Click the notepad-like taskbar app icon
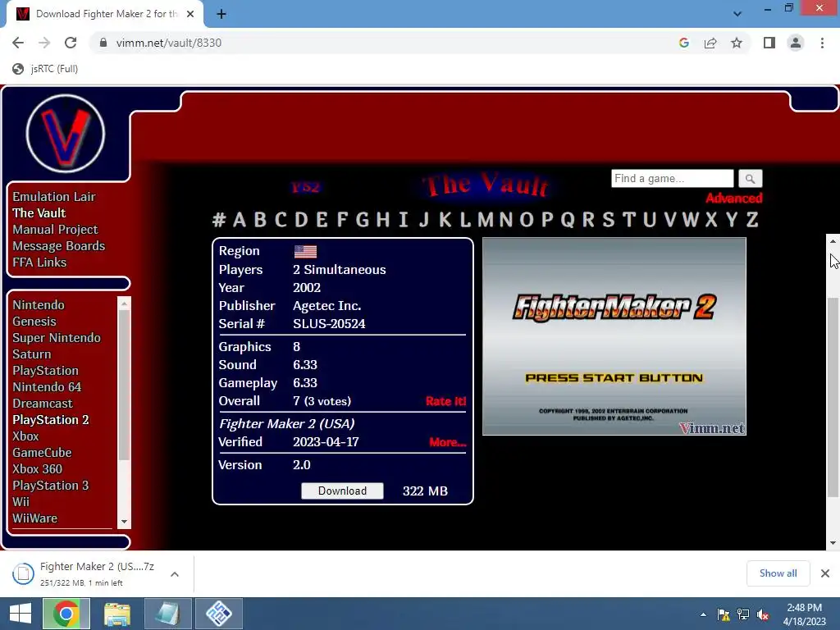The height and width of the screenshot is (630, 840). point(167,614)
